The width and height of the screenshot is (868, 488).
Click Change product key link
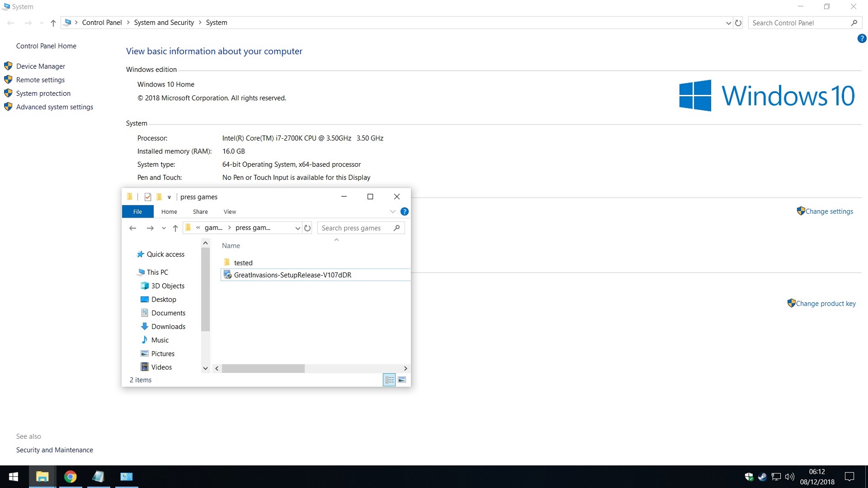coord(826,304)
